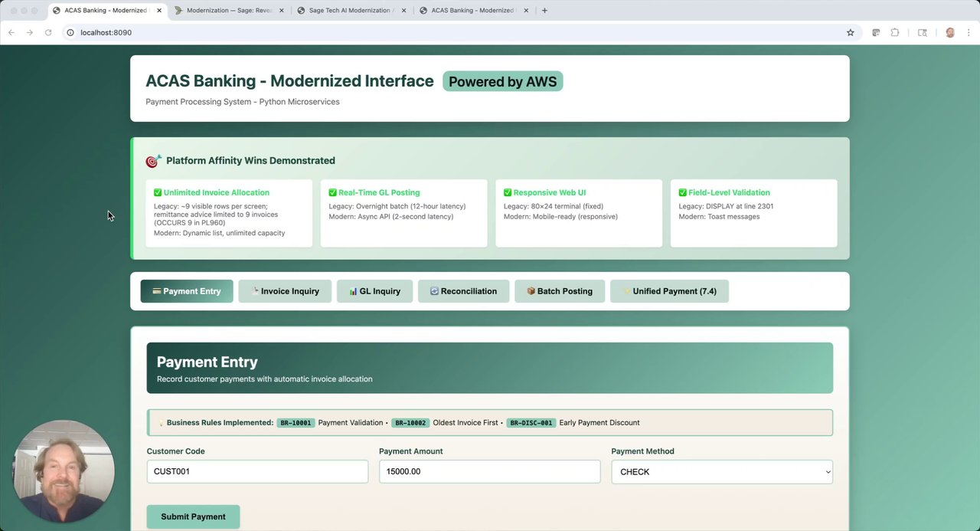Bookmark this page with the star icon

pyautogui.click(x=850, y=33)
